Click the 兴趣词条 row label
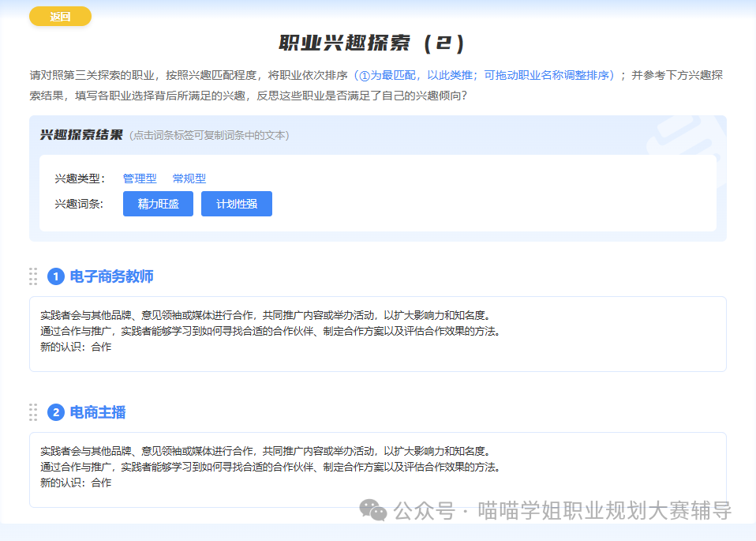 click(80, 204)
